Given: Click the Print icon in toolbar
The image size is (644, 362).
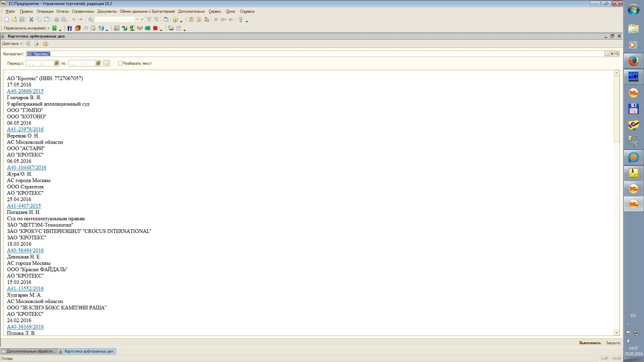Looking at the screenshot, I should click(56, 19).
